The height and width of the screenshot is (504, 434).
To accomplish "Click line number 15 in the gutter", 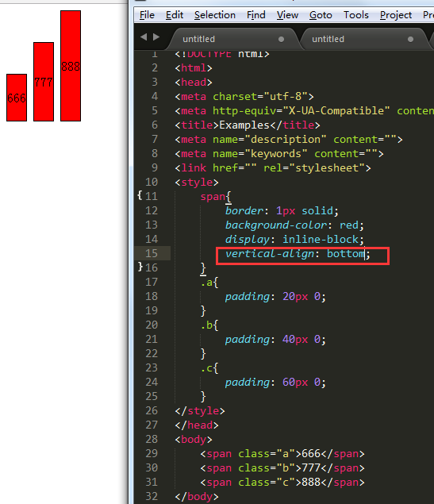I will (x=152, y=254).
